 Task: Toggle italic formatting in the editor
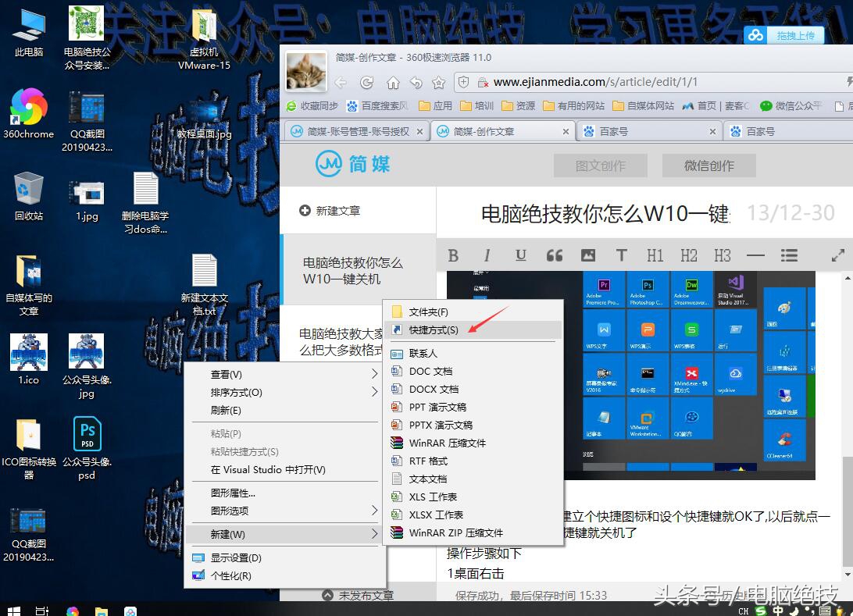click(487, 255)
